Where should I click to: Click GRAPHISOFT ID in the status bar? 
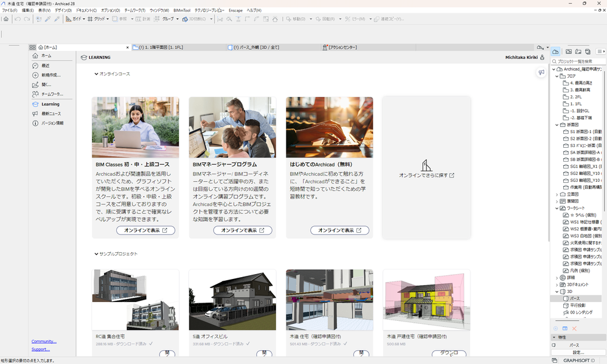pyautogui.click(x=579, y=360)
